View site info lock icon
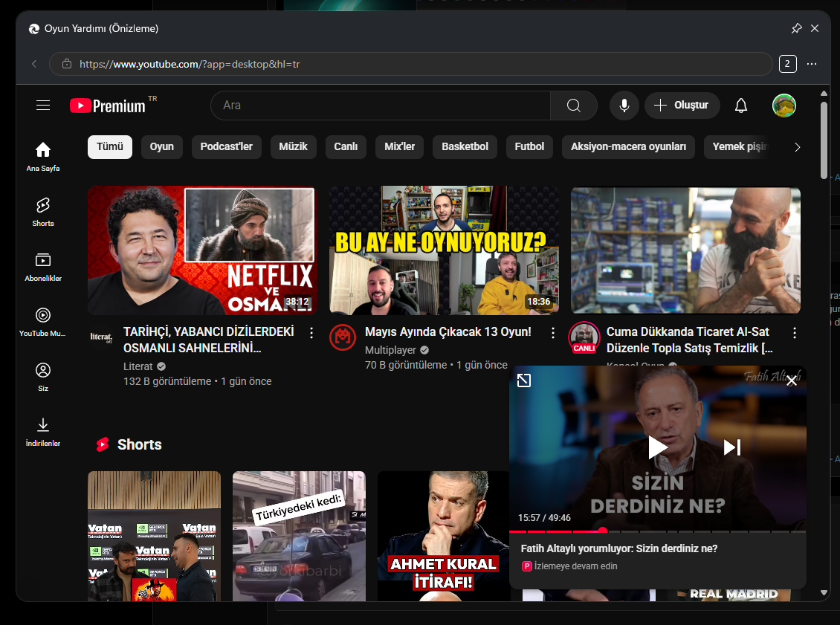This screenshot has width=840, height=625. [67, 64]
